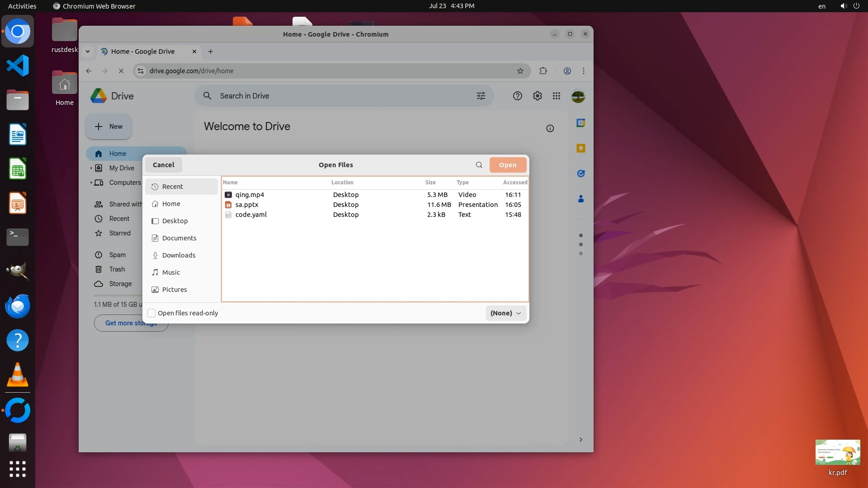The height and width of the screenshot is (488, 868).
Task: Launch VLC from the dock
Action: (18, 375)
